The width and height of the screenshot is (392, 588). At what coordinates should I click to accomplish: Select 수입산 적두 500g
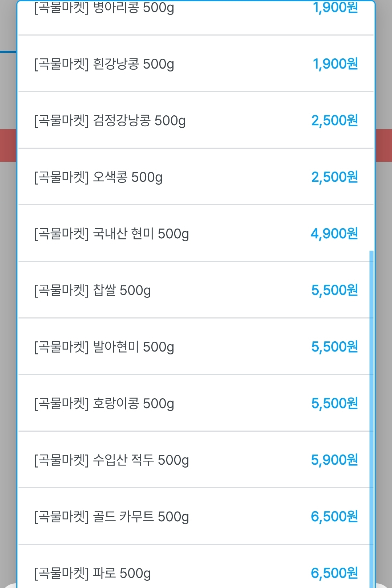coord(112,460)
